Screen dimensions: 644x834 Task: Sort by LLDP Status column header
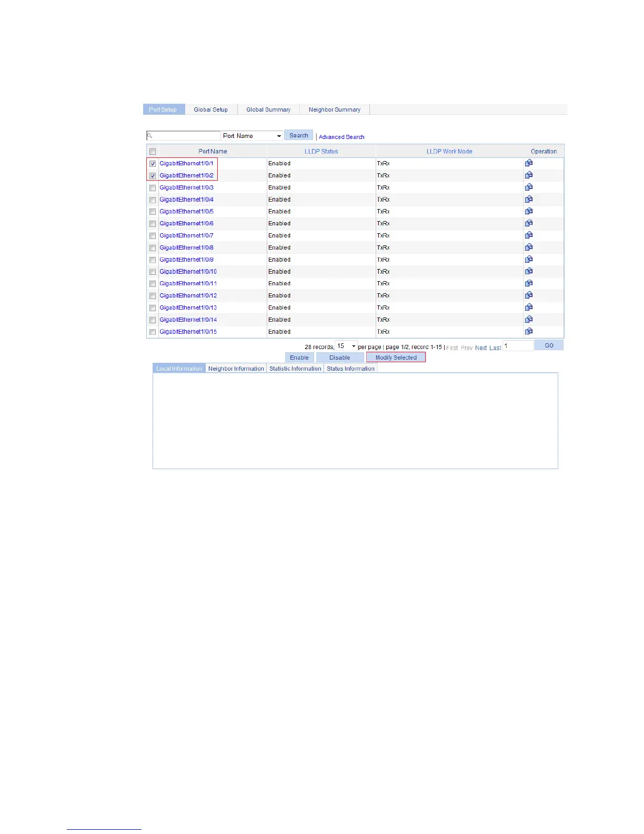pyautogui.click(x=321, y=152)
